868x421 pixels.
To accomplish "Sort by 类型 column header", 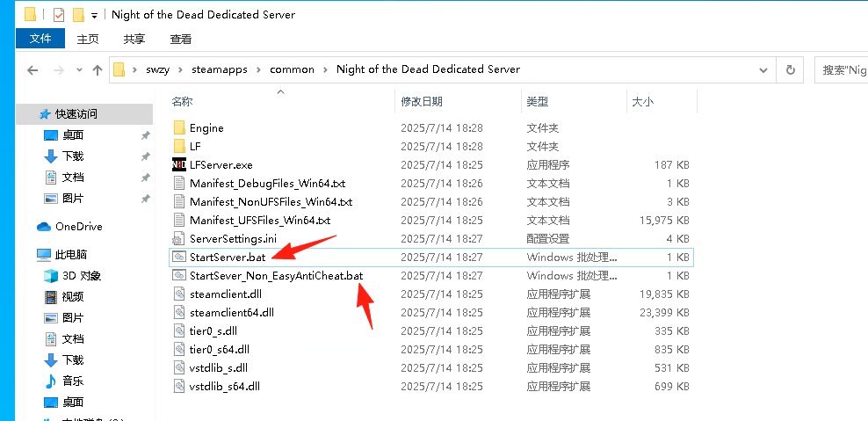I will 537,101.
